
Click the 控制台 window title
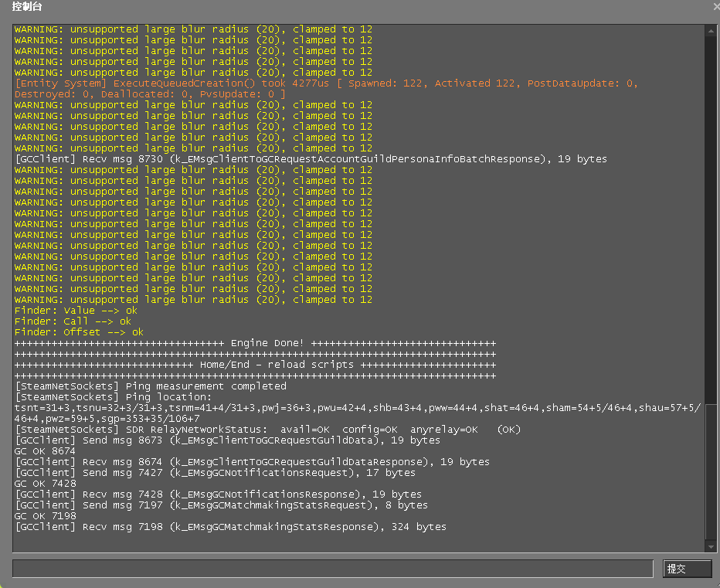27,6
